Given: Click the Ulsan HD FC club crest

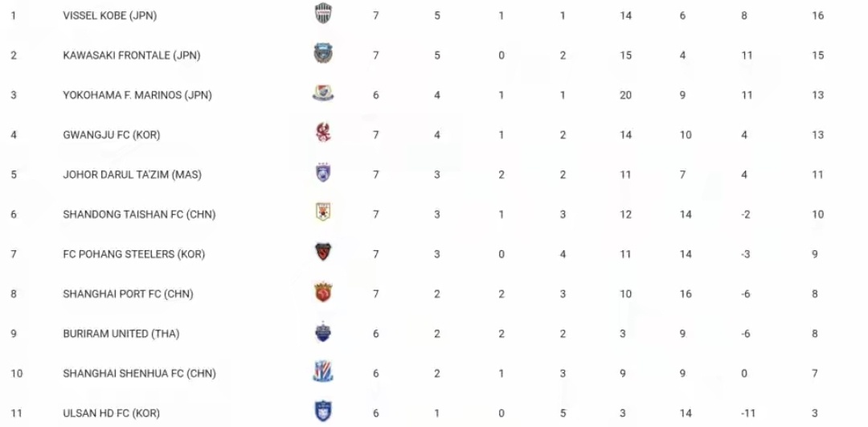Looking at the screenshot, I should coord(323,412).
